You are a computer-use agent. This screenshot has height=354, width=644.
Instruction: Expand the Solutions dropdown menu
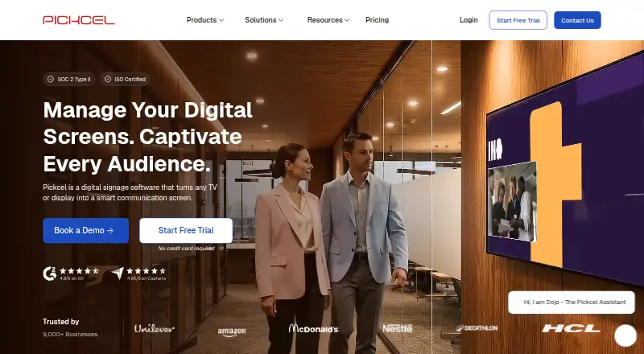point(264,20)
